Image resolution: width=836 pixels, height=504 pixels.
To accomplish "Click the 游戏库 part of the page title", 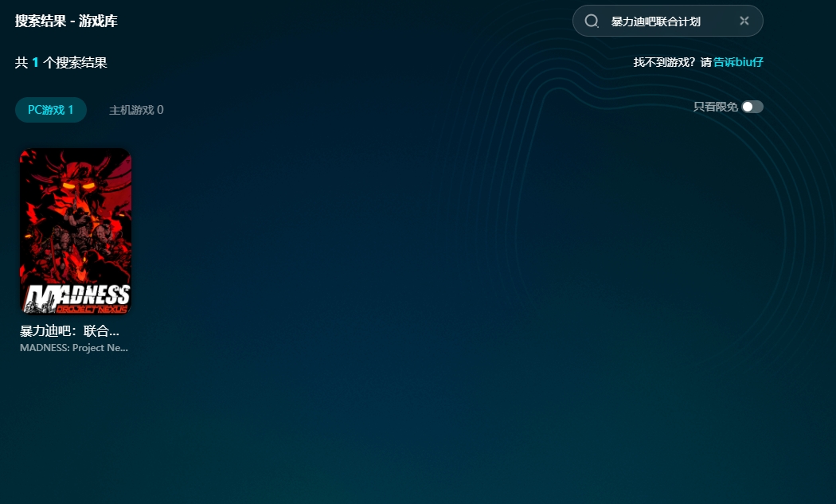I will (x=98, y=21).
